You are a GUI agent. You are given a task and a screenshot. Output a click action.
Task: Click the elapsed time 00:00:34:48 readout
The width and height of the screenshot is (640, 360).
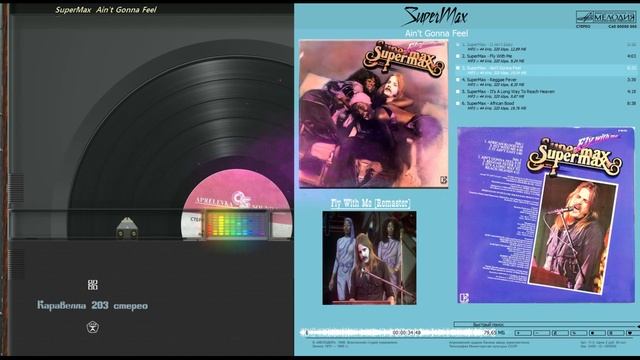click(x=407, y=333)
